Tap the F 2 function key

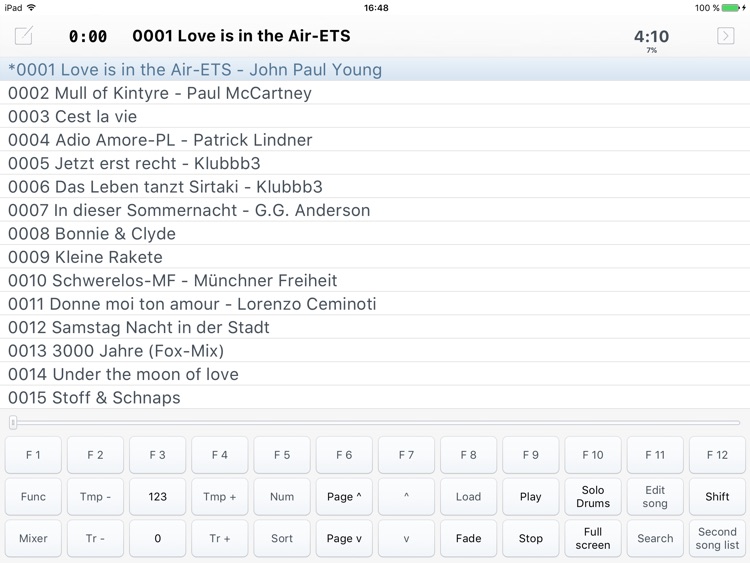[95, 455]
